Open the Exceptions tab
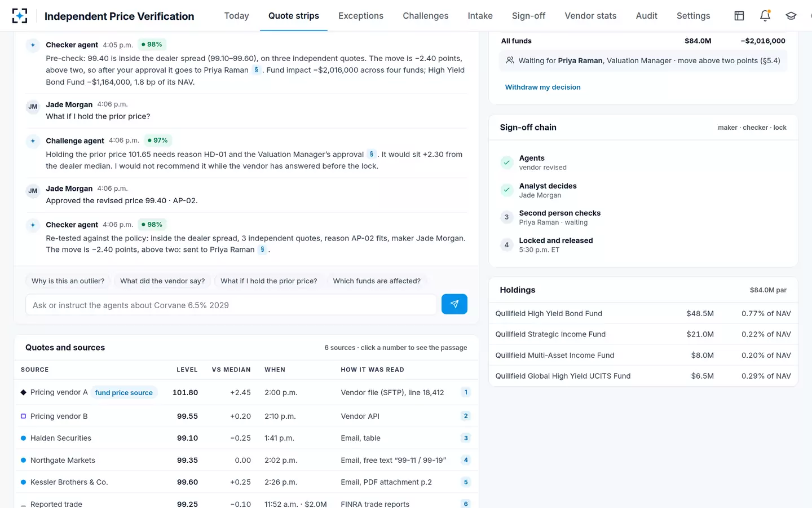Image resolution: width=812 pixels, height=508 pixels. [x=361, y=16]
